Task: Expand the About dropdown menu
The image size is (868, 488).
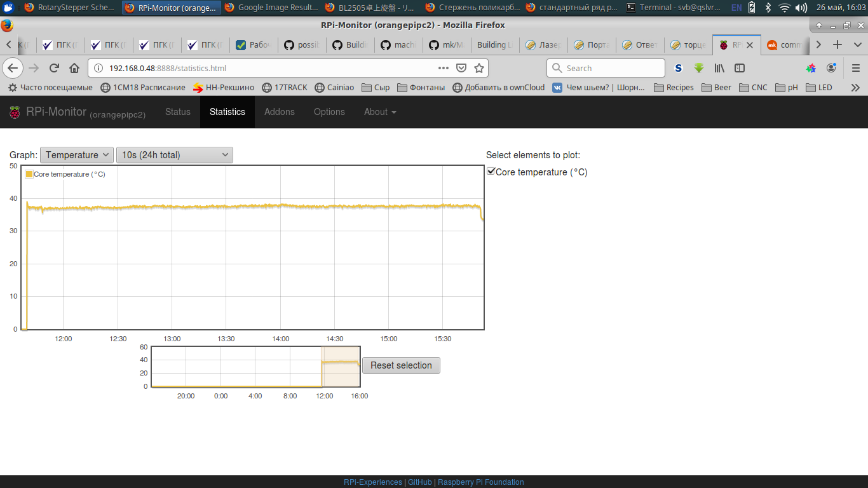Action: (x=380, y=112)
